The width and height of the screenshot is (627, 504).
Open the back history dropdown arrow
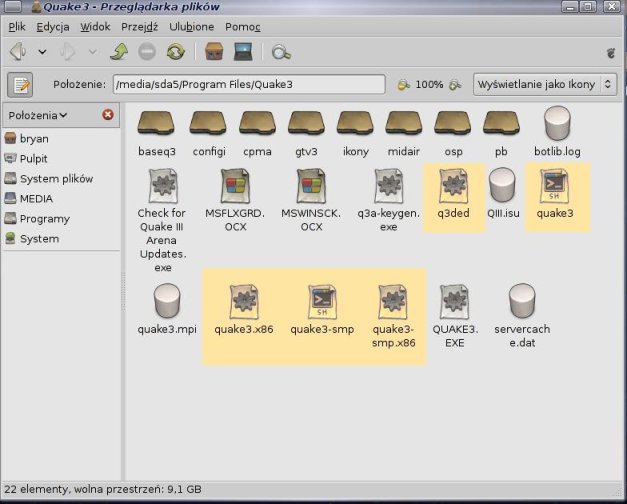[x=42, y=52]
